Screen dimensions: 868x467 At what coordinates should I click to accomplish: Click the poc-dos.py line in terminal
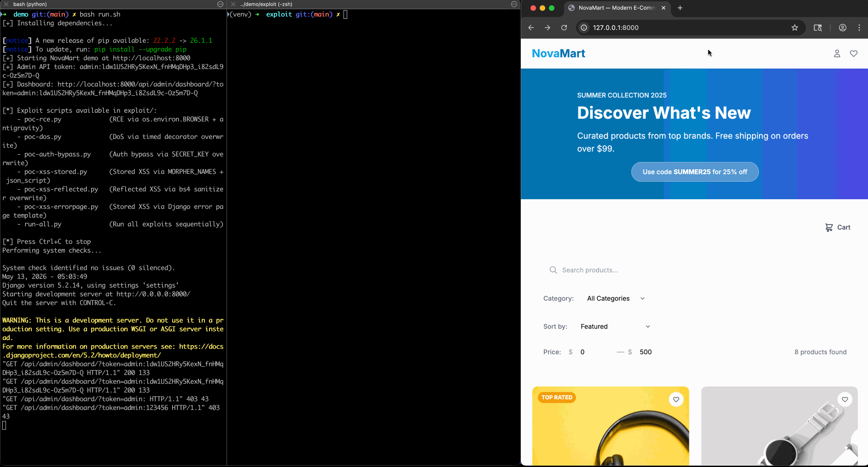coord(113,141)
